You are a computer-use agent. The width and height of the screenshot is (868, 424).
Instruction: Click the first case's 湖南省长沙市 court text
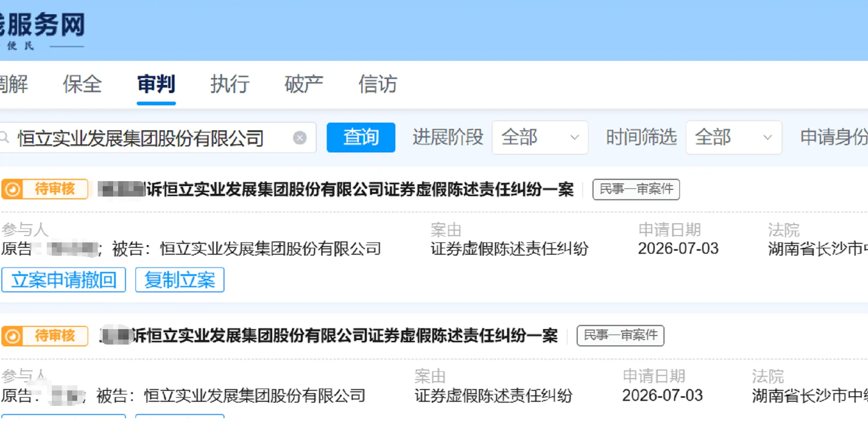(818, 249)
